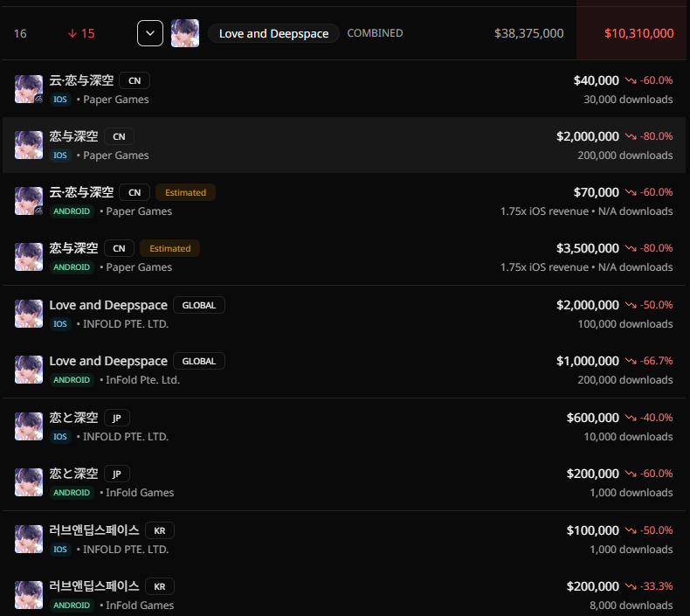Click the ANDROID badge under CN 恋与深空
The height and width of the screenshot is (616, 690).
(x=72, y=267)
